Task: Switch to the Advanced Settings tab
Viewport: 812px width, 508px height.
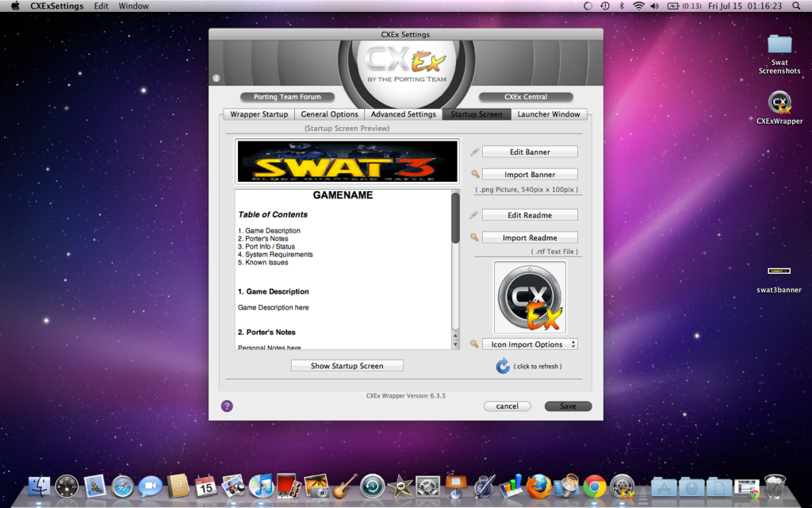Action: coord(404,114)
